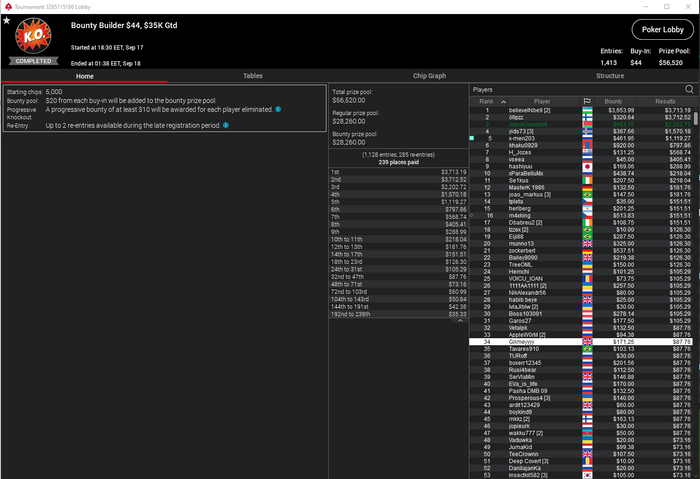Click the Brazil flag beside joao_markus
This screenshot has width=700, height=479.
click(588, 195)
